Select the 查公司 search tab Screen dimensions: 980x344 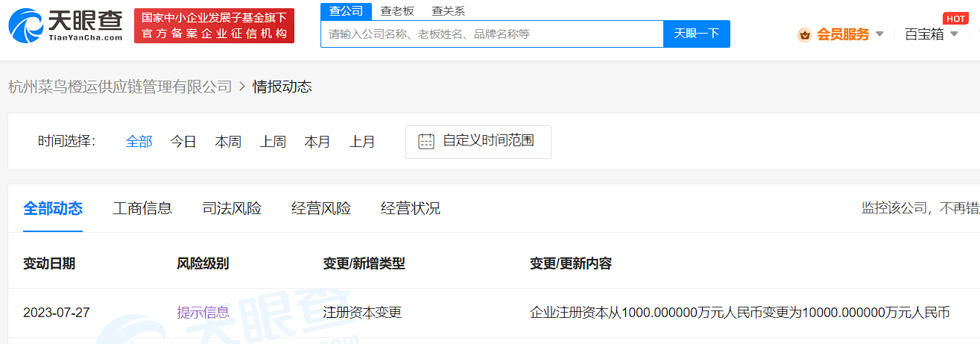pos(346,11)
